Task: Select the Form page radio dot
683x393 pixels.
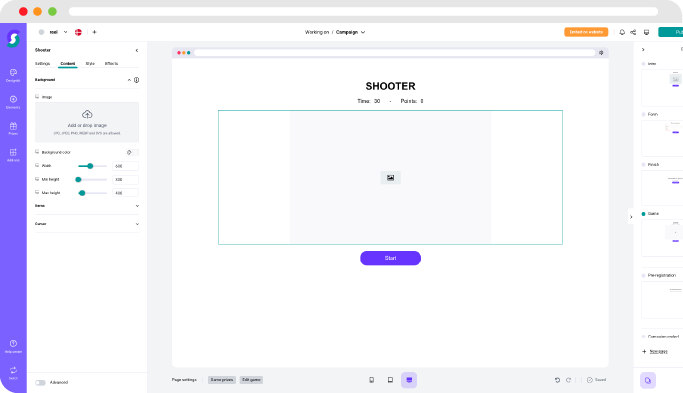Action: pos(643,114)
